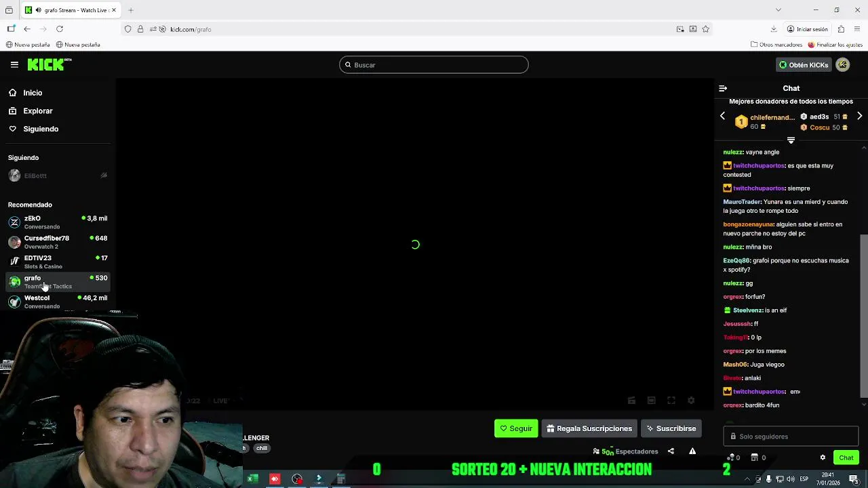The image size is (868, 488).
Task: Open tracking protection shield icon
Action: 127,29
